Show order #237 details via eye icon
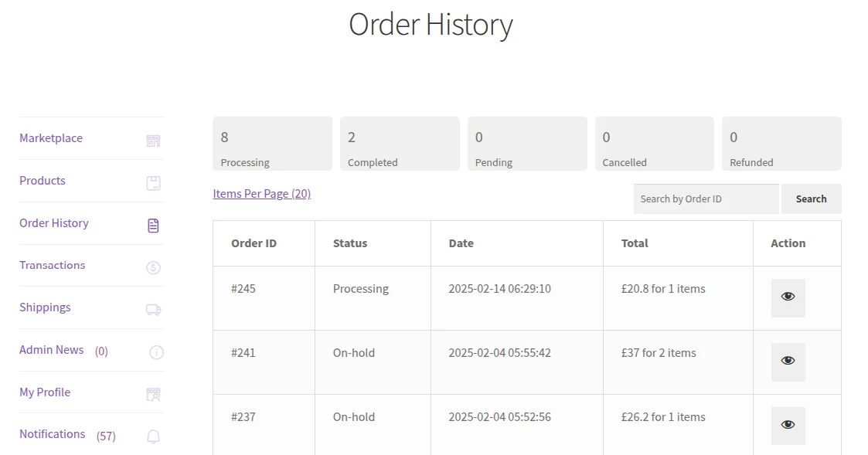868x455 pixels. click(x=787, y=424)
